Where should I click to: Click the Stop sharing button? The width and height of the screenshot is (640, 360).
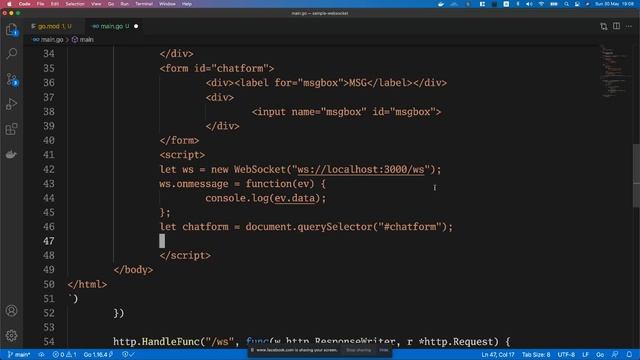pyautogui.click(x=359, y=350)
